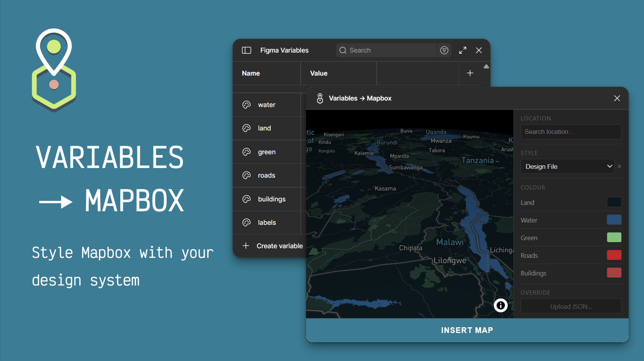This screenshot has width=644, height=361.
Task: Click the Kasama label on the map
Action: point(385,188)
